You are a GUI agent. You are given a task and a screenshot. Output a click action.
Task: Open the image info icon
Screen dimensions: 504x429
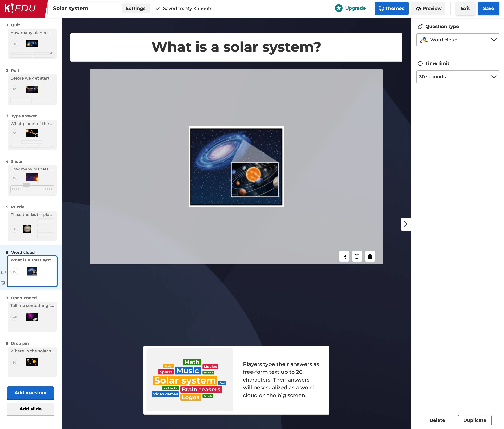(357, 256)
